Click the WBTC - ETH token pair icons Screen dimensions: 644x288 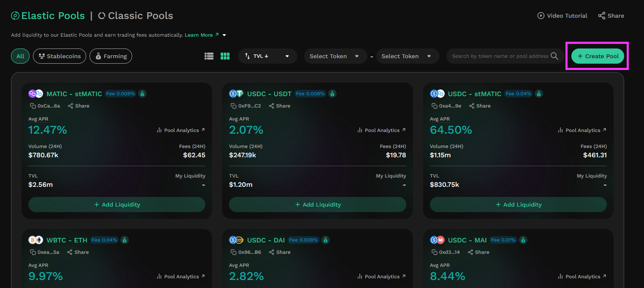pyautogui.click(x=36, y=240)
